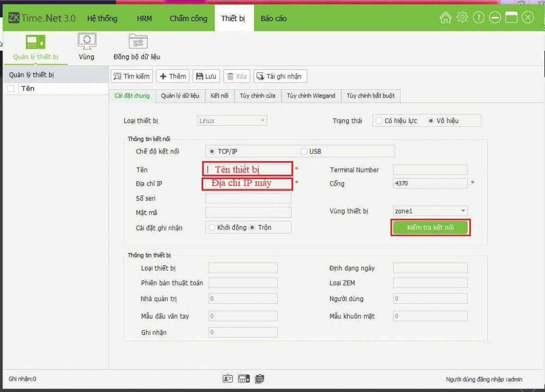Image resolution: width=545 pixels, height=392 pixels.
Task: Select the Vùng (zone) icon
Action: (x=87, y=41)
